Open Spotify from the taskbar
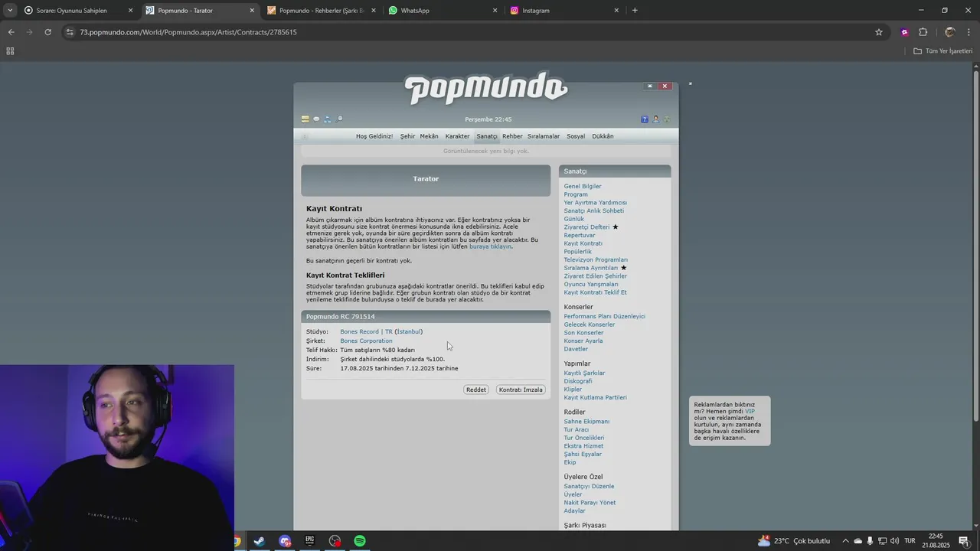Image resolution: width=980 pixels, height=551 pixels. pos(360,541)
